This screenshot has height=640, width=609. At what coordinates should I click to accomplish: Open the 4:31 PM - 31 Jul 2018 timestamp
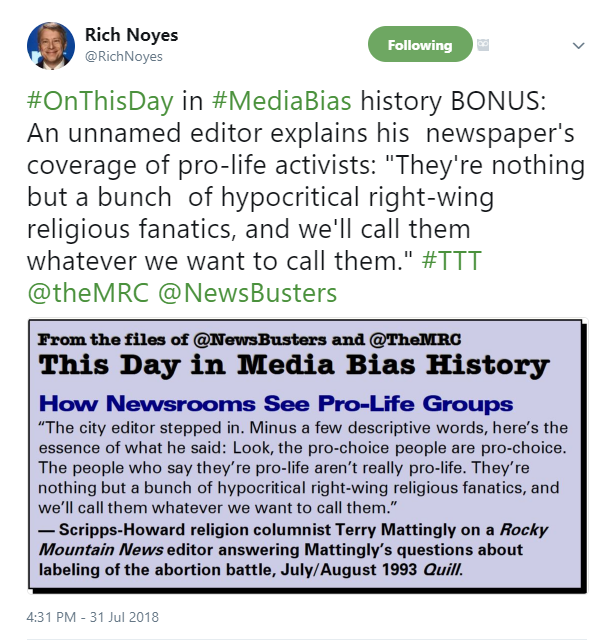coord(93,617)
